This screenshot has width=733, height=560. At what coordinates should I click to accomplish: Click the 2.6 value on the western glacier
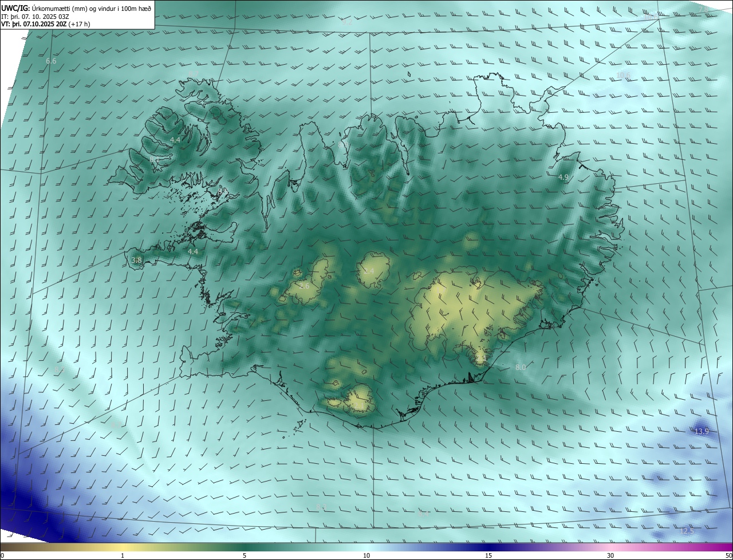304,286
